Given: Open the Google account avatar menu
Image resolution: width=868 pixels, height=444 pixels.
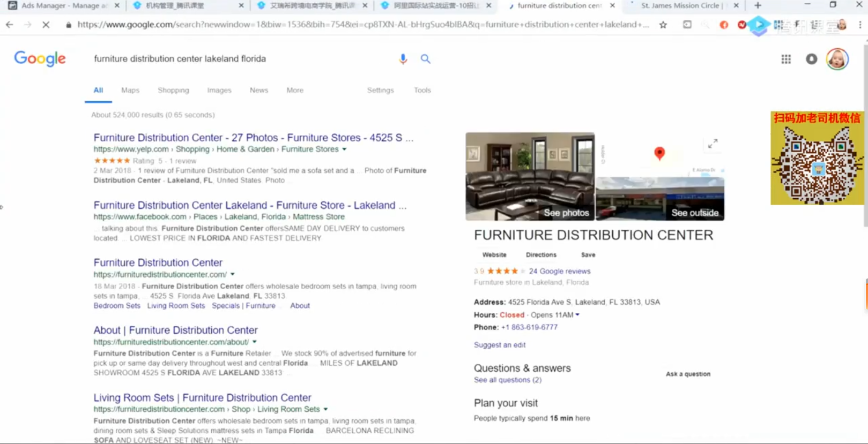Looking at the screenshot, I should [837, 59].
